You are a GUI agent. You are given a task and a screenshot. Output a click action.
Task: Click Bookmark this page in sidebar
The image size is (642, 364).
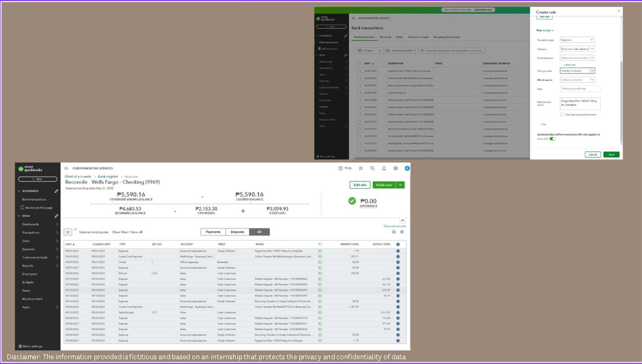37,207
